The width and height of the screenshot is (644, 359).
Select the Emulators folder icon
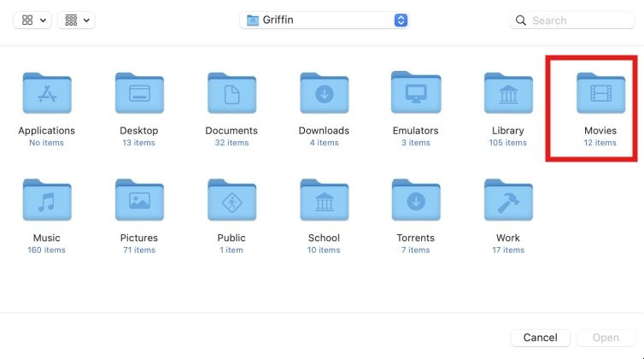pos(416,92)
